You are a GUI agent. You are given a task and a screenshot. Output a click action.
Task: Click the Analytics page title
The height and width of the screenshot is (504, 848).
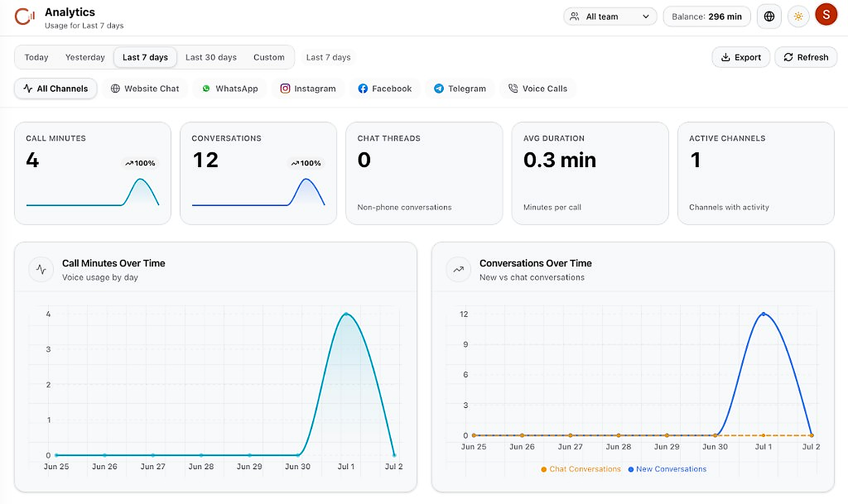tap(70, 12)
